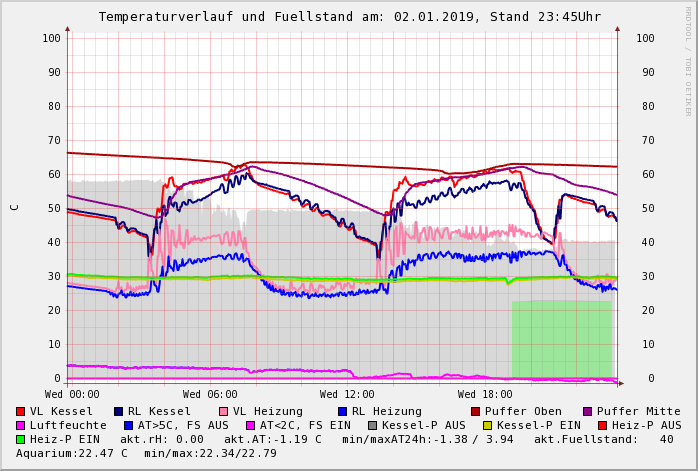This screenshot has width=698, height=471.
Task: Click the red VL Kessel legend swatch
Action: tap(21, 411)
